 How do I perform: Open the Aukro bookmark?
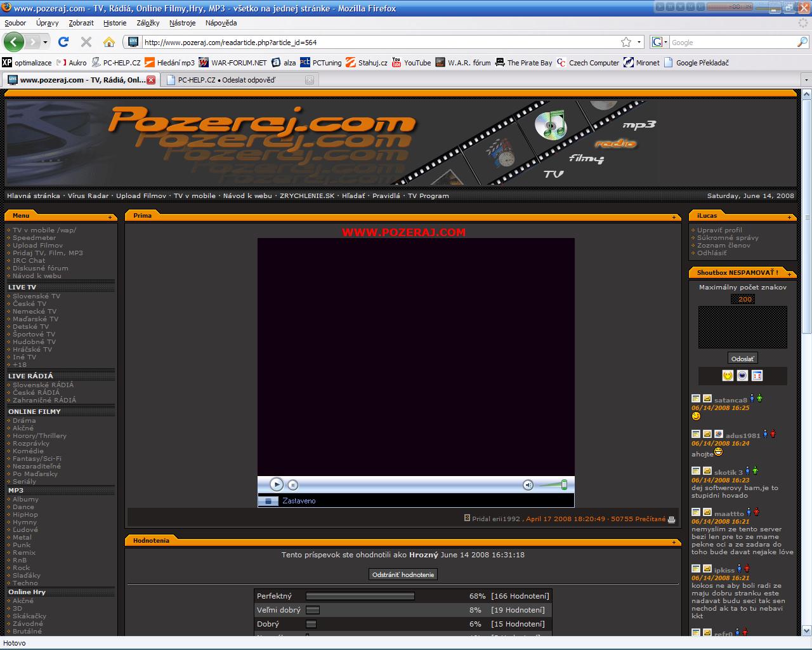(x=72, y=62)
